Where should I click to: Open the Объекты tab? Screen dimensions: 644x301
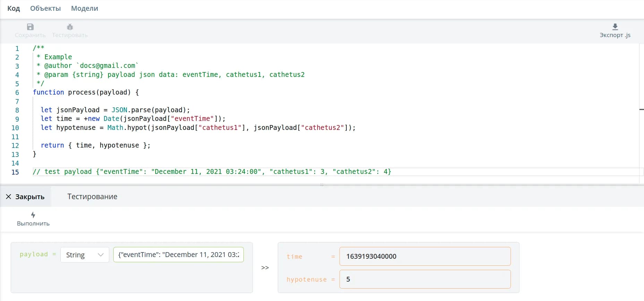pos(45,8)
